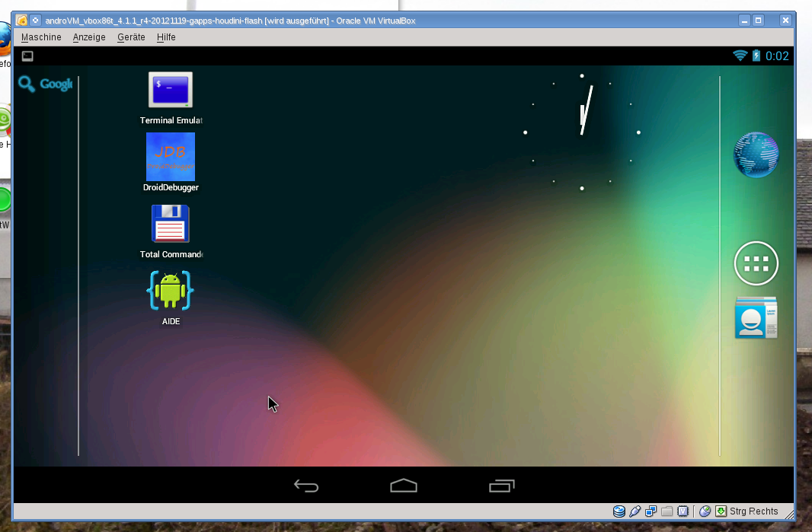
Task: Open the Anzeige menu
Action: click(x=89, y=37)
